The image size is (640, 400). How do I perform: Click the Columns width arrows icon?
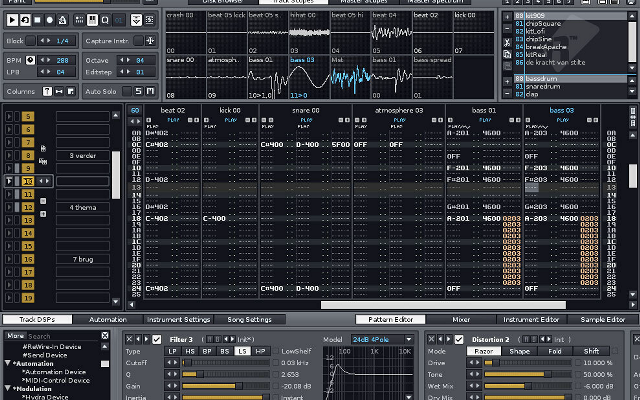59,91
